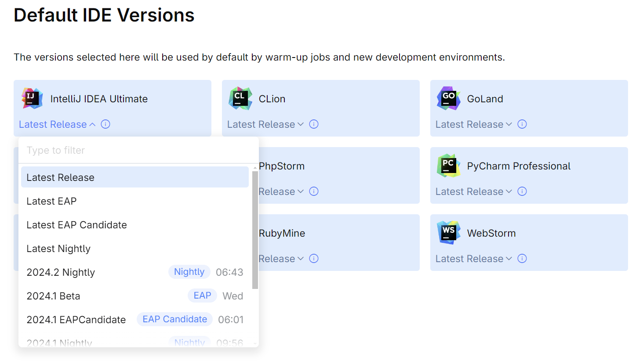
Task: Open info icon next to CLion version
Action: [x=314, y=124]
